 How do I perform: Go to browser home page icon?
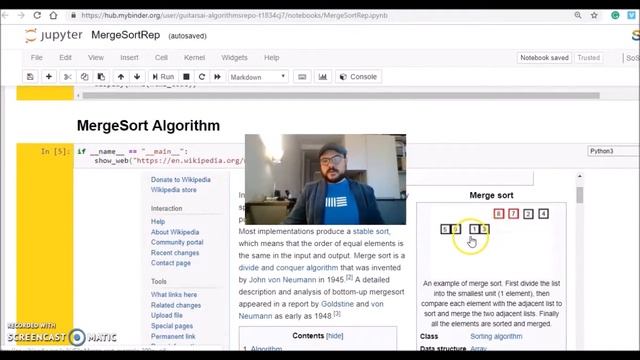tap(53, 16)
